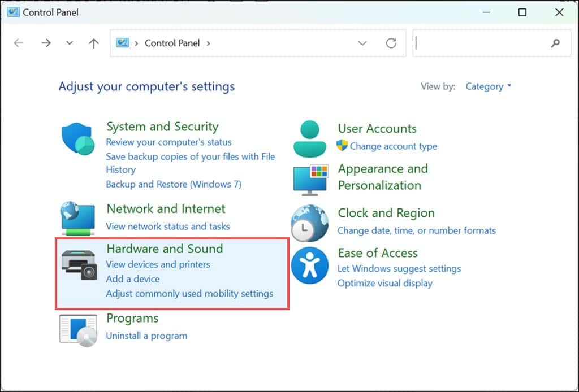Open Save backup copies with File History

pyautogui.click(x=191, y=163)
